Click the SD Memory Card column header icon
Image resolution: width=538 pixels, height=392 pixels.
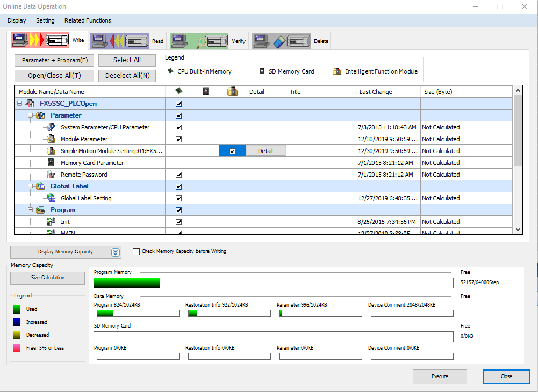(x=205, y=92)
